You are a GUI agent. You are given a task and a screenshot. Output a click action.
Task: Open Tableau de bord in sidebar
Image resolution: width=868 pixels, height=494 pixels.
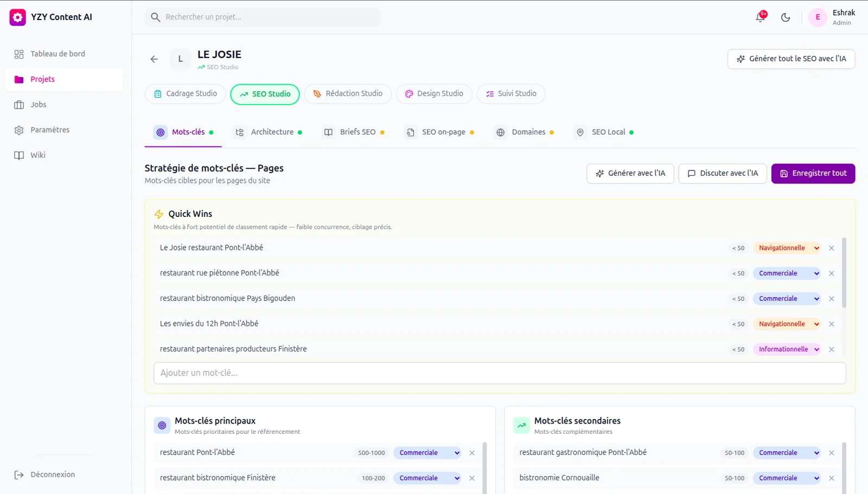coord(64,54)
